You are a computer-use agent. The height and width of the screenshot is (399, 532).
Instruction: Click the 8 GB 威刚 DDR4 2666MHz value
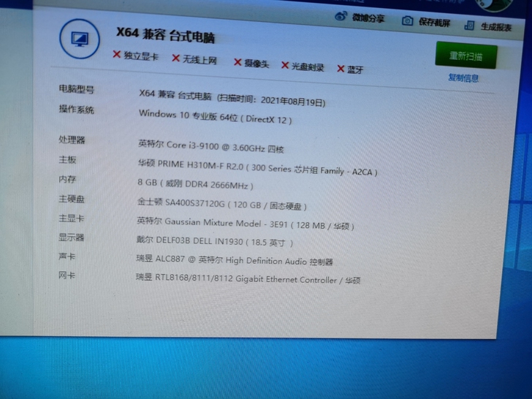tap(195, 184)
